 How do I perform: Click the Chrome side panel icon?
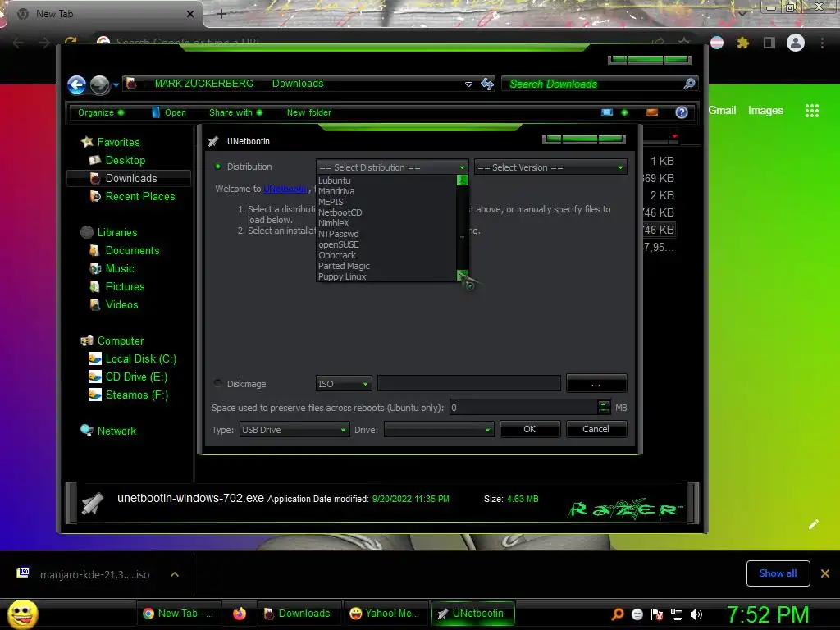[x=769, y=43]
